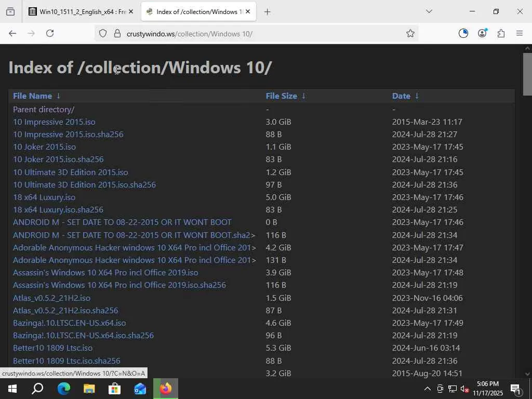
Task: Download Better10 1809 Ltsc.iso
Action: [x=52, y=348]
